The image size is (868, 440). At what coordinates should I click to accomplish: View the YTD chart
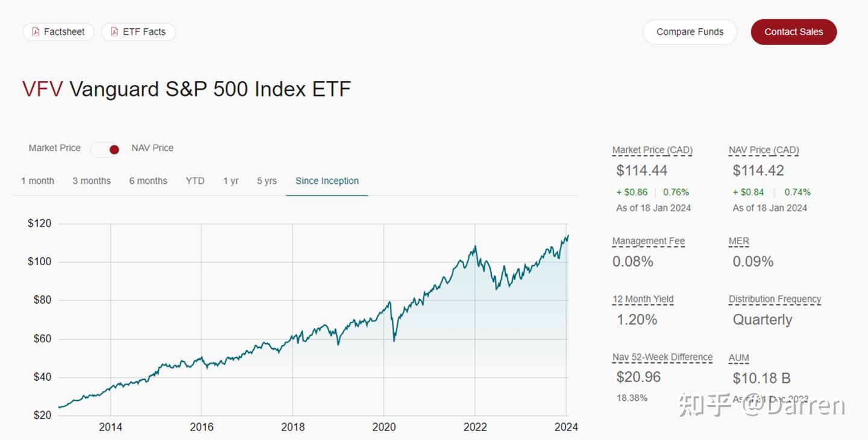(195, 180)
